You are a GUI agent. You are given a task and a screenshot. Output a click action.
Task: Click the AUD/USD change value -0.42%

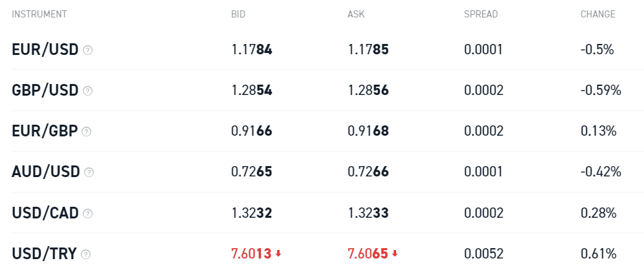(601, 173)
